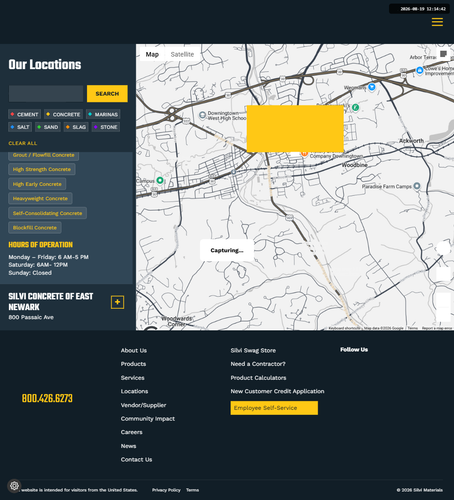Open the Product Calculators link

click(x=258, y=378)
